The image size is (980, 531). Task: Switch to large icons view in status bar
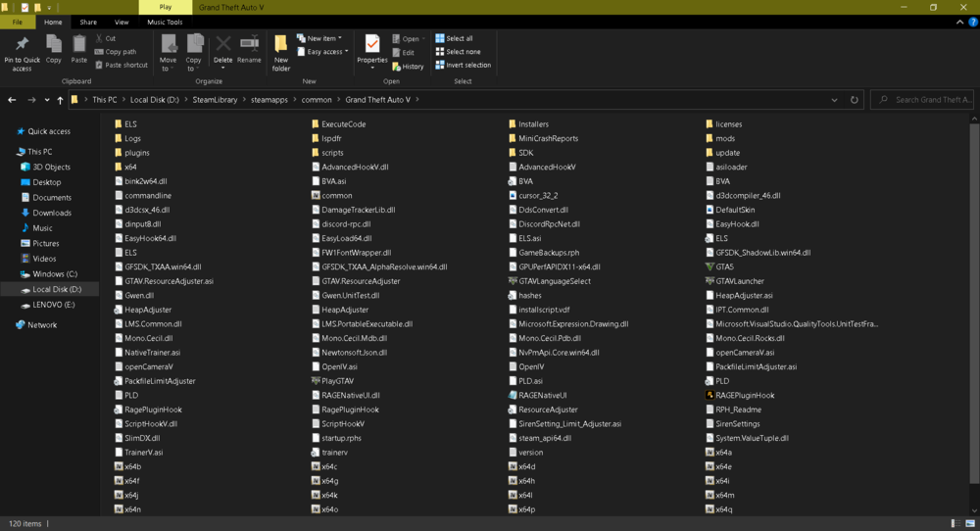point(970,523)
